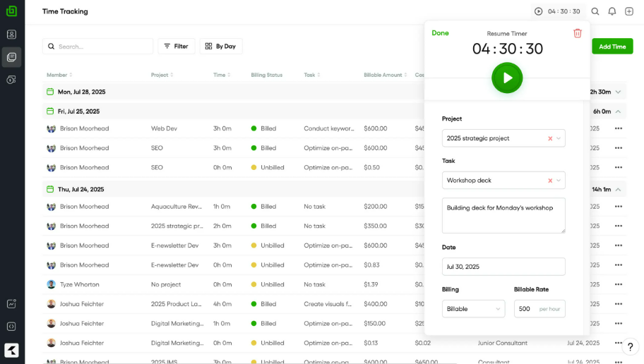
Task: Click "No project" cell in Tyze Whorton row
Action: tap(166, 284)
